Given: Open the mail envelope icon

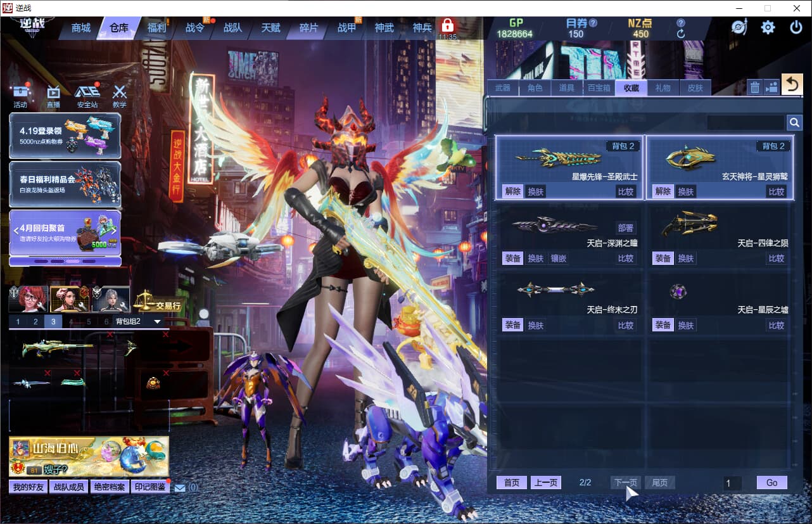Looking at the screenshot, I should click(x=180, y=488).
